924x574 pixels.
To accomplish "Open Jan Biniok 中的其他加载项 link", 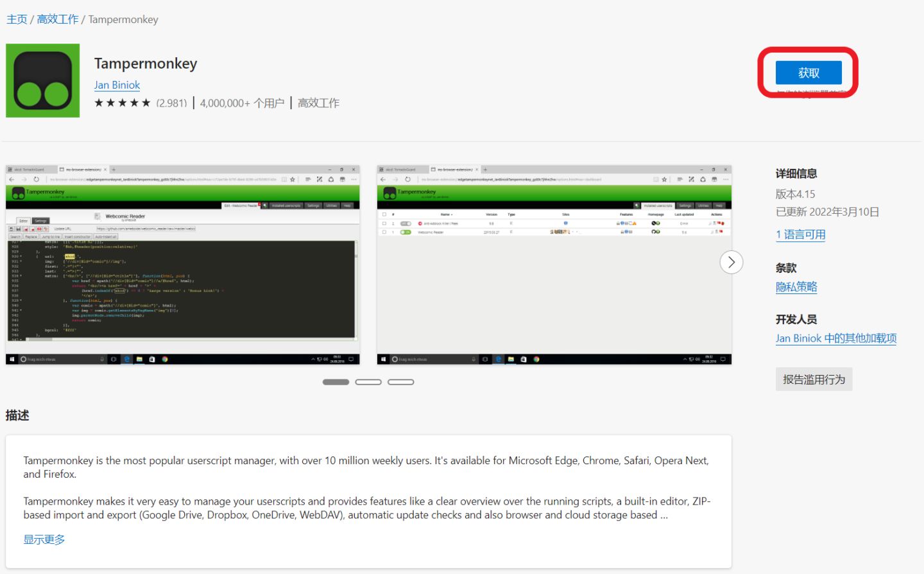I will tap(836, 338).
